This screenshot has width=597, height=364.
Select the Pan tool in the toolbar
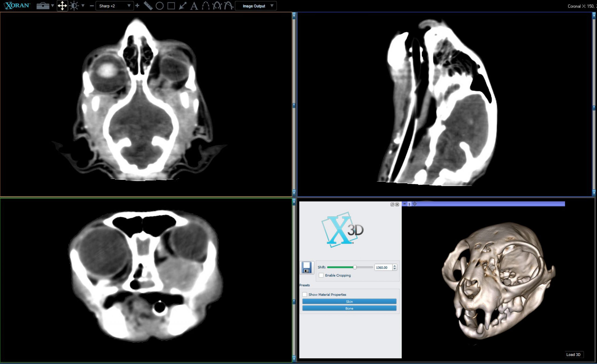(x=62, y=6)
